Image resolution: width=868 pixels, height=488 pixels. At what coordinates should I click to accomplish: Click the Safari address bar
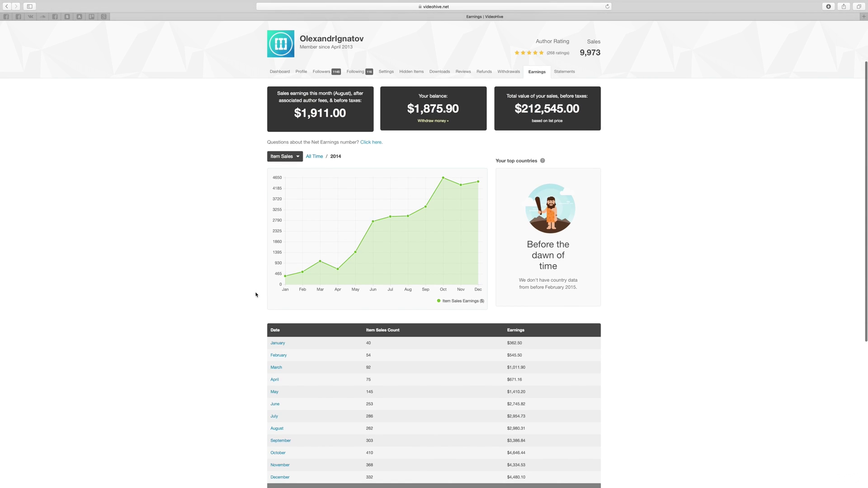(x=433, y=6)
